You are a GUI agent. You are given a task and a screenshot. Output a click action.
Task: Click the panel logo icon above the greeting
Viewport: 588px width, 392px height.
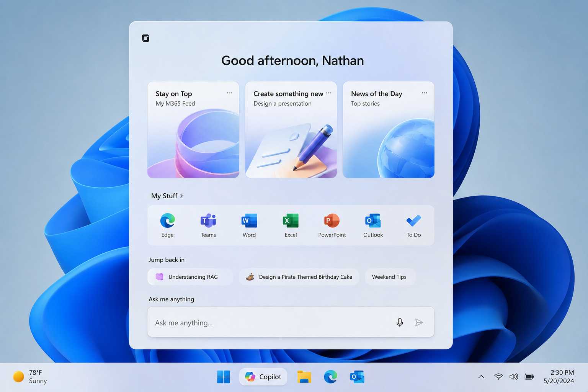coord(145,38)
